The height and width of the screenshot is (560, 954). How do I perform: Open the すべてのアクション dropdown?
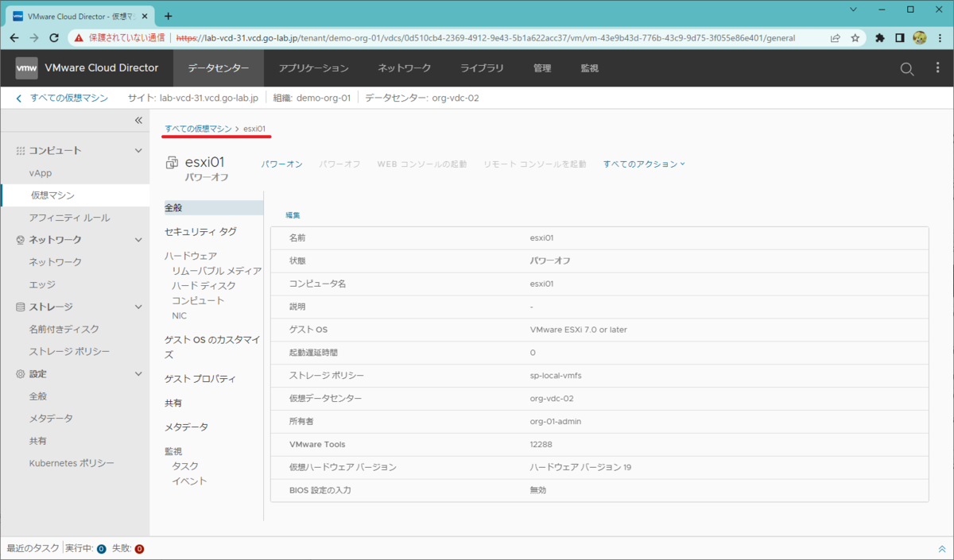[644, 164]
